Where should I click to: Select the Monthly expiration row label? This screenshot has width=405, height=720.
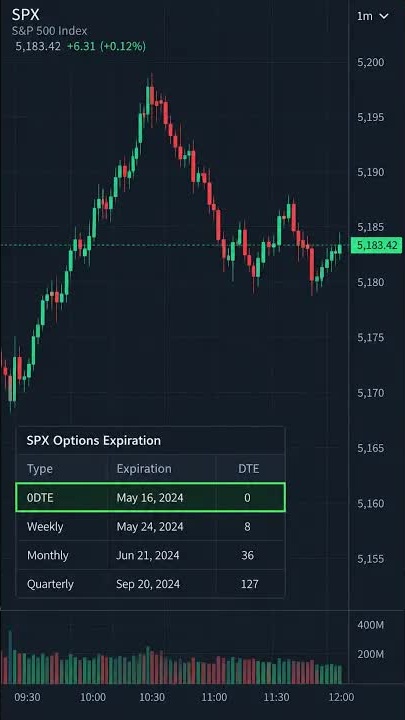pyautogui.click(x=48, y=555)
